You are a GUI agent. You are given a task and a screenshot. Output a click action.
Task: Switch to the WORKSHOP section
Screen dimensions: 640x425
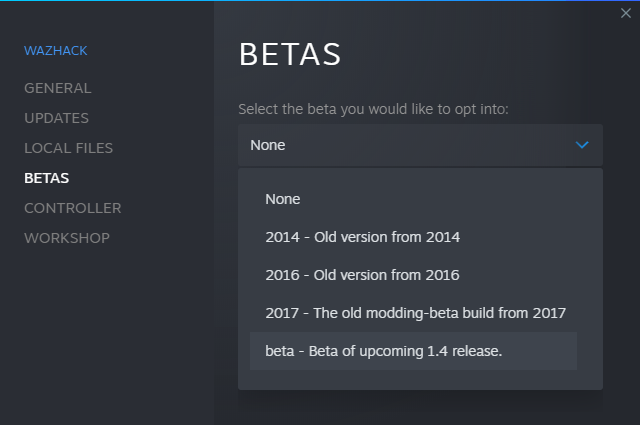click(67, 238)
